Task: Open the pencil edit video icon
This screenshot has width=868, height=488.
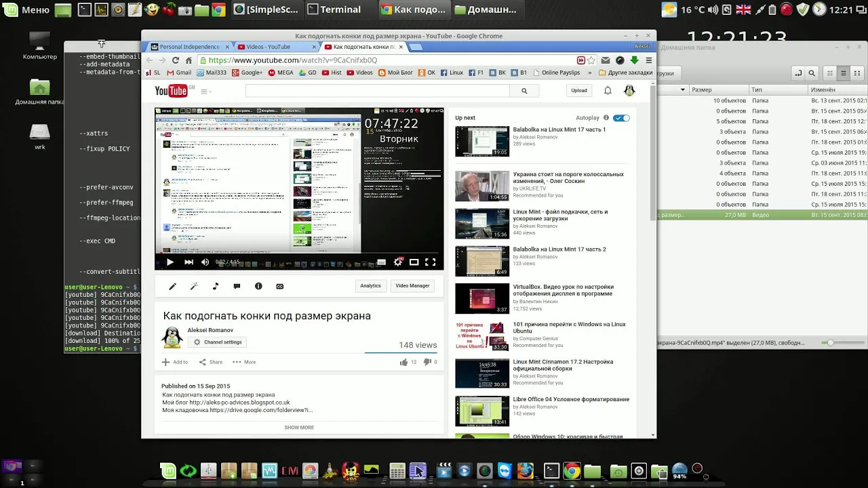Action: 172,286
